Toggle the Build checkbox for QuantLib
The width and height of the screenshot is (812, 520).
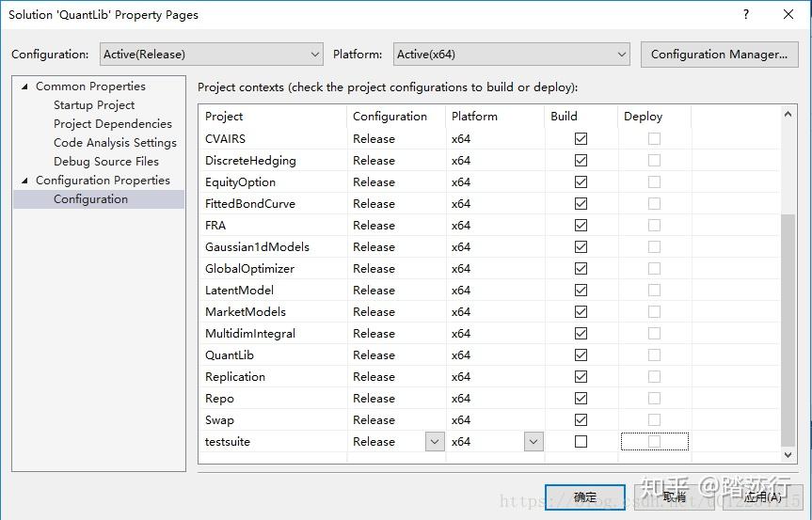[581, 355]
